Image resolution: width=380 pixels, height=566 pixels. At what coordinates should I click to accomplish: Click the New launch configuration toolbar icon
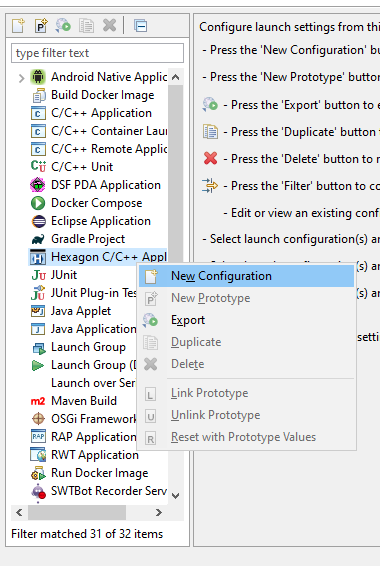(x=18, y=26)
